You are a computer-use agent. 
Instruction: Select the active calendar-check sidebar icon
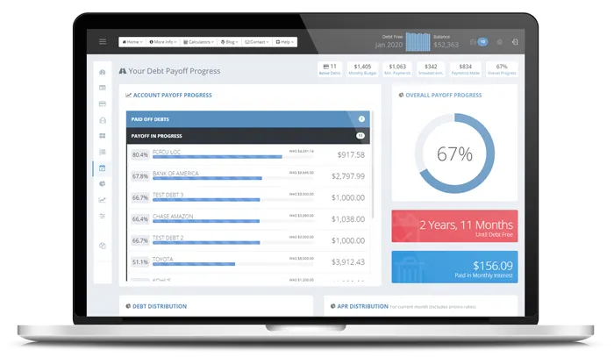click(103, 168)
